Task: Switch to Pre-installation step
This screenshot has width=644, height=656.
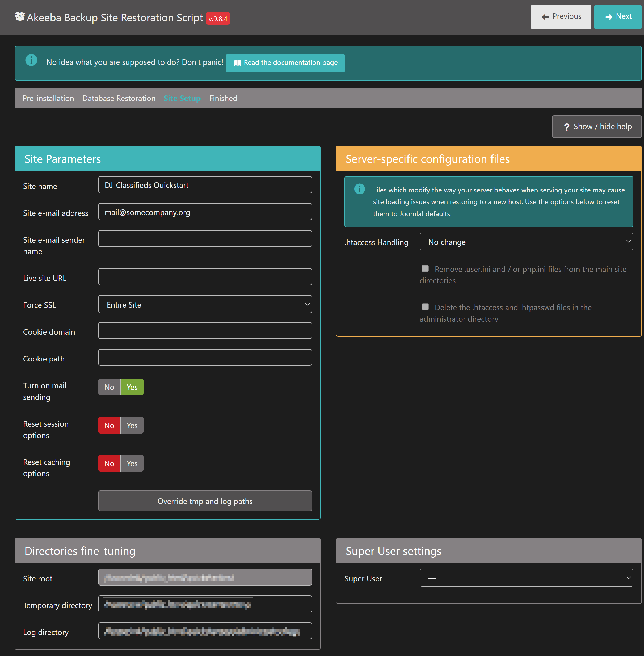Action: pyautogui.click(x=48, y=98)
